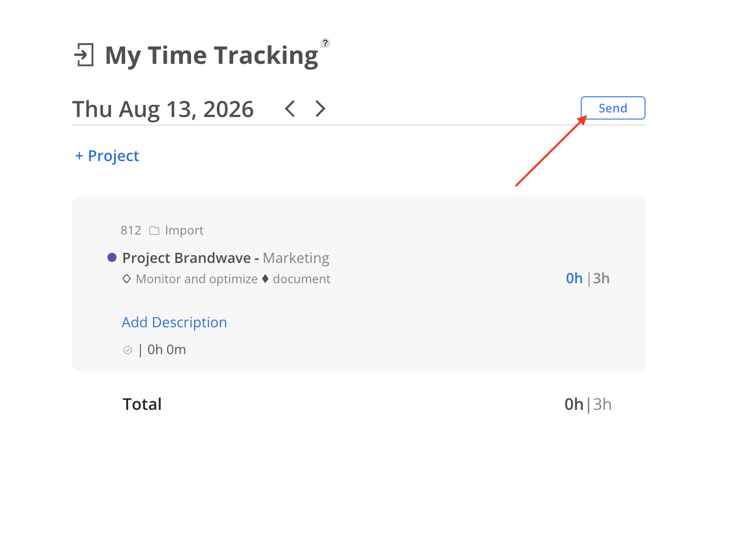Image resolution: width=756 pixels, height=536 pixels.
Task: Click the task number 812
Action: (131, 231)
